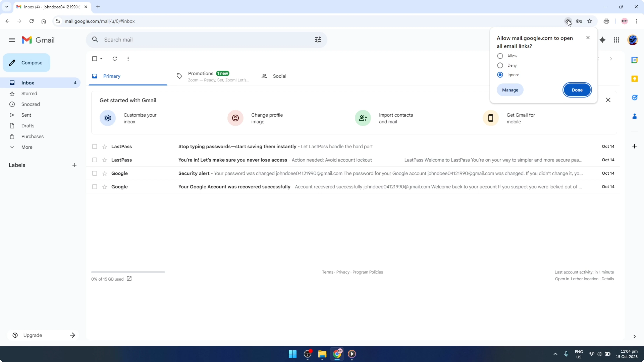Open Google Calendar side panel

[x=635, y=60]
